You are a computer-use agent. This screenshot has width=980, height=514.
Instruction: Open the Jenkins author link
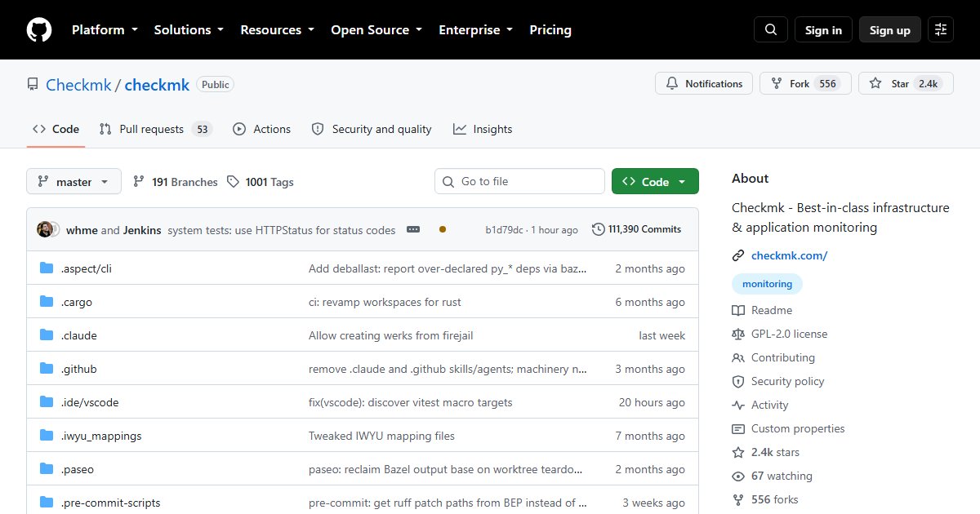pos(142,230)
